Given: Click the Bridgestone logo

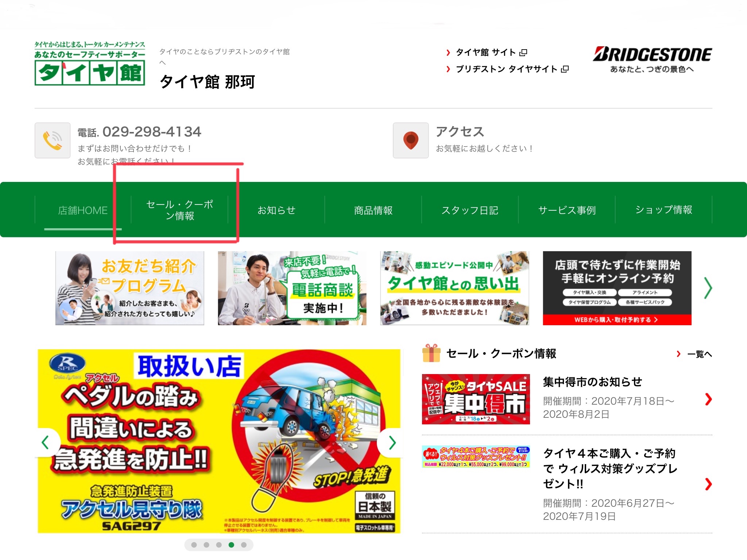Looking at the screenshot, I should (652, 54).
